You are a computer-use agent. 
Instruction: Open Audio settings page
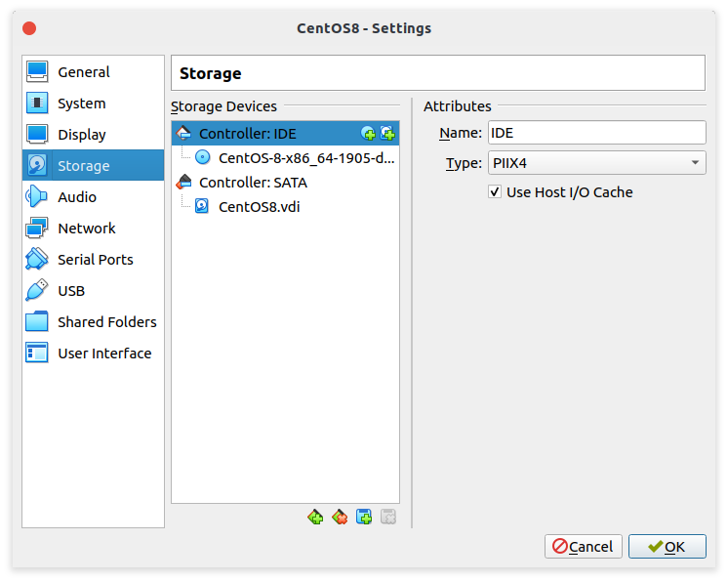(x=93, y=197)
